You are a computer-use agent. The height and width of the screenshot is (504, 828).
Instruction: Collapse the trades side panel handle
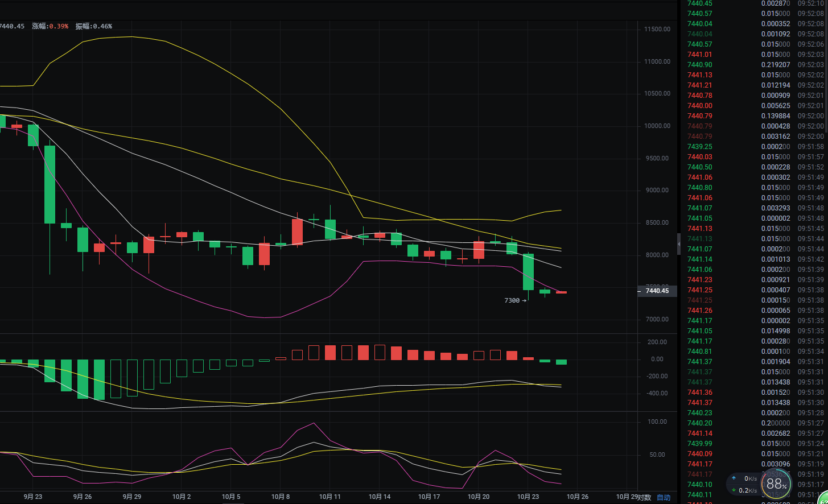[678, 243]
